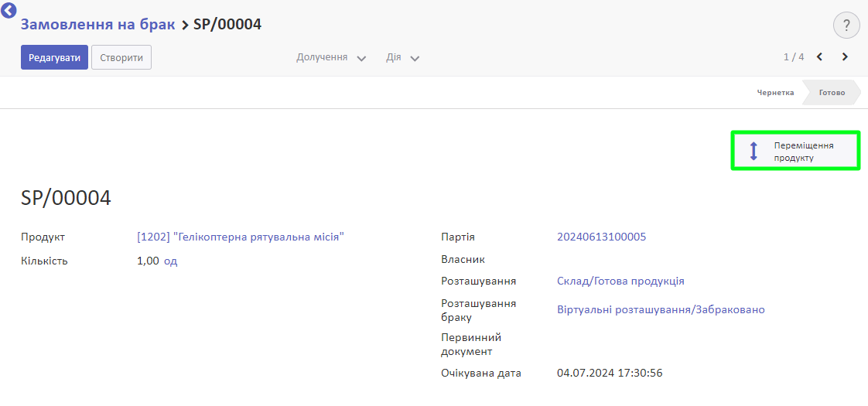Click the Партія field label
Screen dimensions: 868x406
coord(458,237)
